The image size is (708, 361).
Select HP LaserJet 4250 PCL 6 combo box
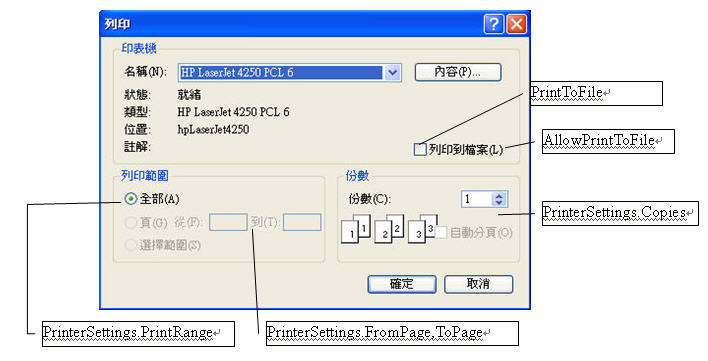289,72
